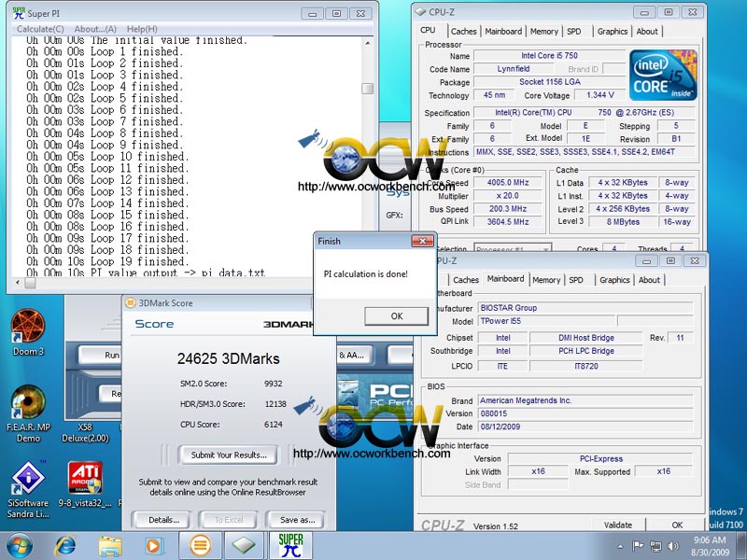Click the "08/12/2009" BIOS Date field
Viewport: 747px width, 560px height.
[585, 427]
